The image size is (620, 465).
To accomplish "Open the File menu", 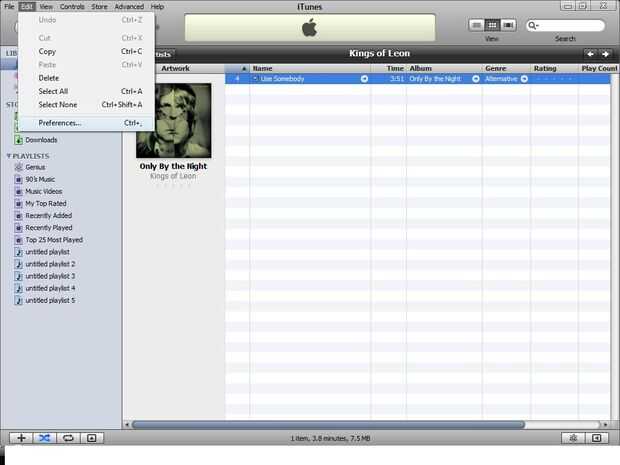I will [x=9, y=7].
